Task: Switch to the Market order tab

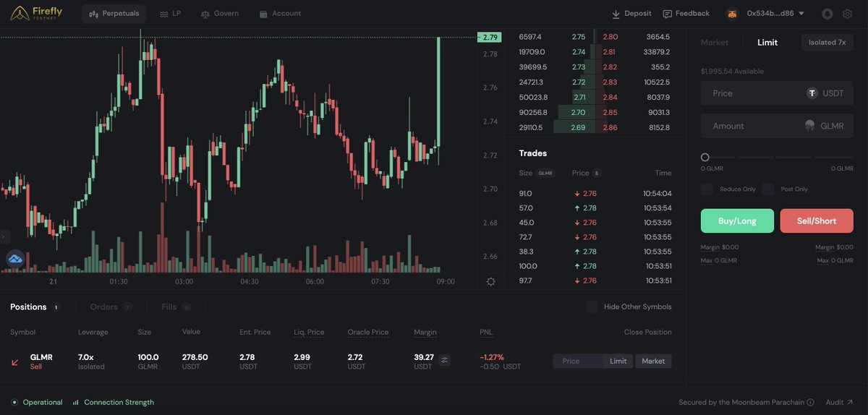Action: pos(715,43)
